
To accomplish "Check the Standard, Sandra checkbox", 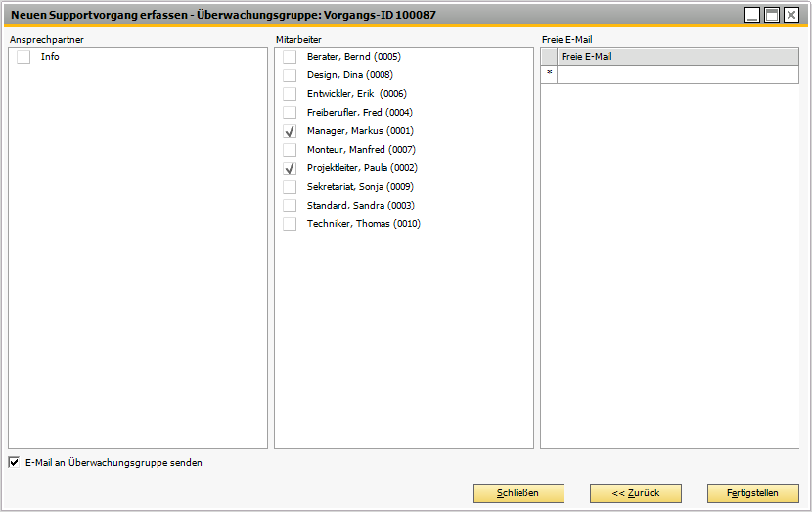I will (290, 206).
